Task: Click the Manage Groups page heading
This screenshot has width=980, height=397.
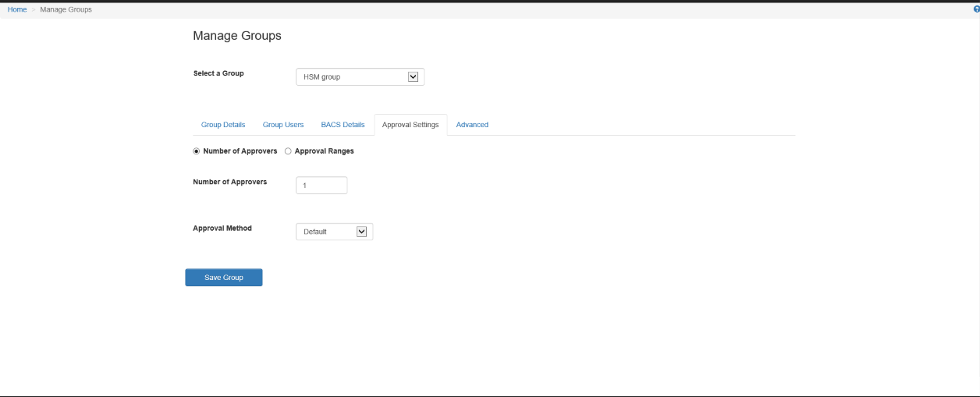Action: pyautogui.click(x=237, y=36)
